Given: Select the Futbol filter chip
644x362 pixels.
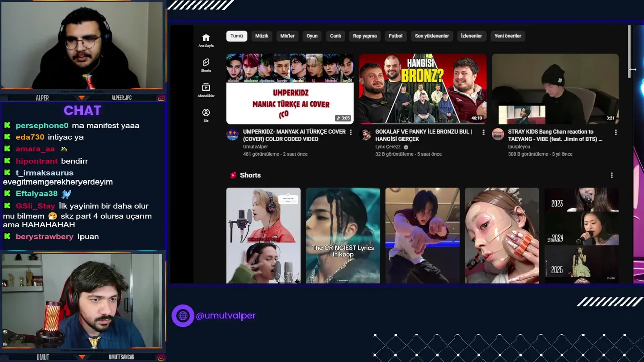Looking at the screenshot, I should pos(396,36).
